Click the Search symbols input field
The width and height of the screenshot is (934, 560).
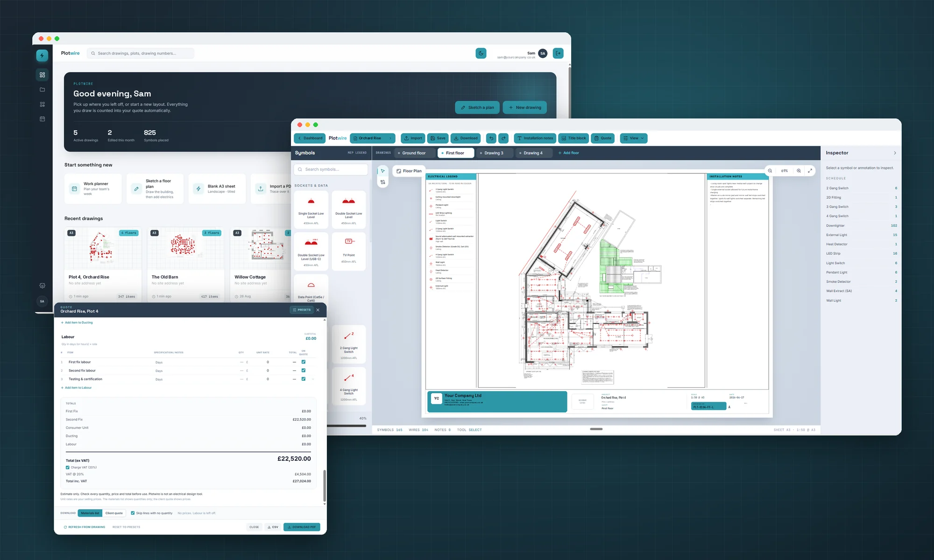click(331, 169)
